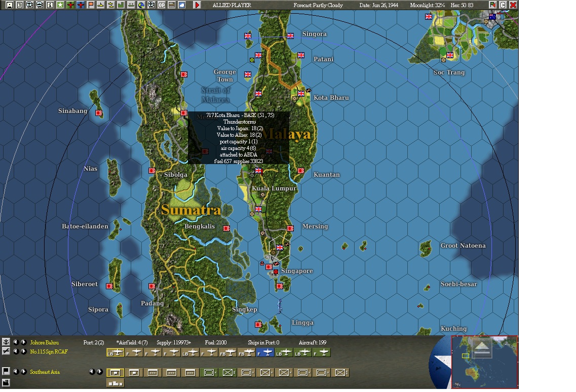Select the British flag near Soc Trang
This screenshot has height=392, width=576.
(450, 55)
